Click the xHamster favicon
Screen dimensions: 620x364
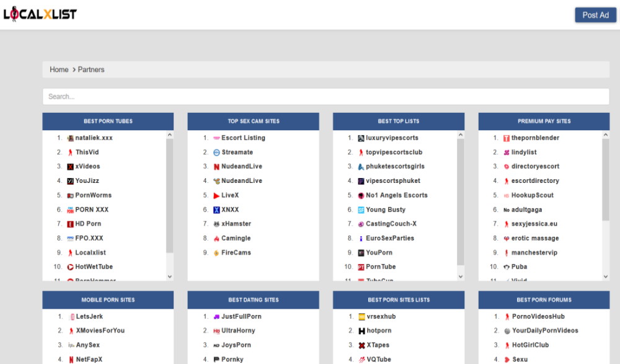pos(216,224)
